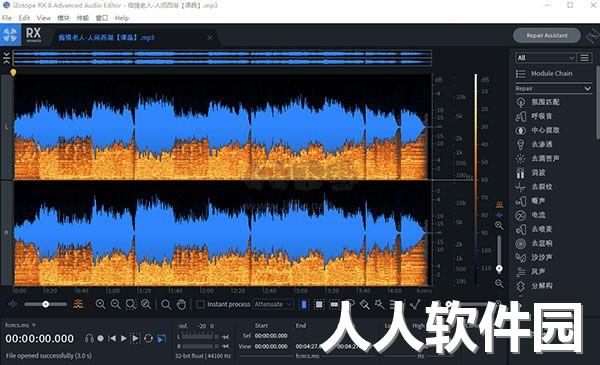The height and width of the screenshot is (365, 600).
Task: Open the Attenuate instant process dropdown
Action: coord(272,304)
